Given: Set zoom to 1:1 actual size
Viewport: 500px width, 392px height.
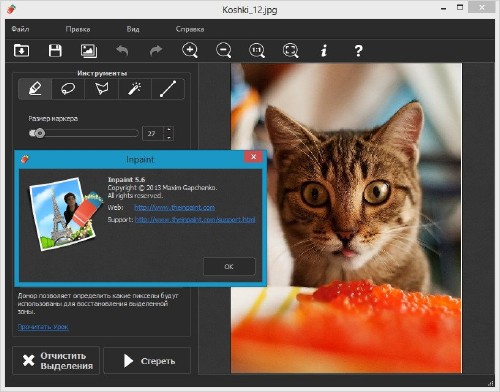Looking at the screenshot, I should click(x=257, y=51).
